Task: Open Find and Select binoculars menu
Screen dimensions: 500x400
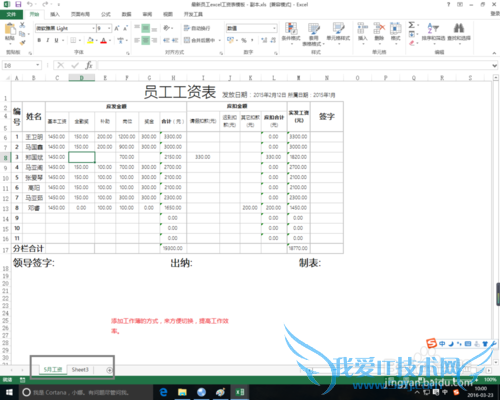Action: (459, 32)
